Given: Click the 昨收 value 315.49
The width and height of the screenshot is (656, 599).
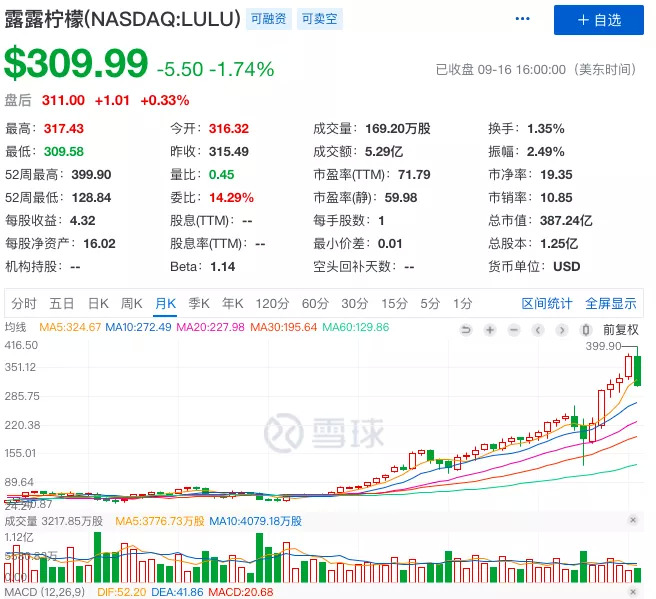Looking at the screenshot, I should point(229,151).
